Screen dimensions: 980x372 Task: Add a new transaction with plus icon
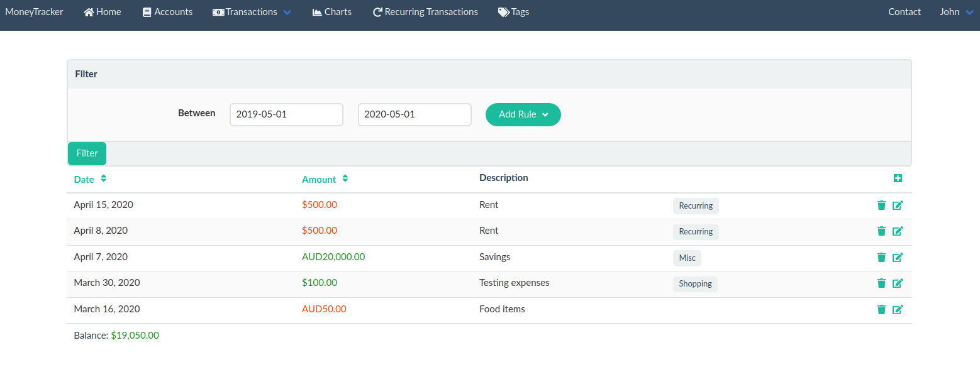pos(898,178)
